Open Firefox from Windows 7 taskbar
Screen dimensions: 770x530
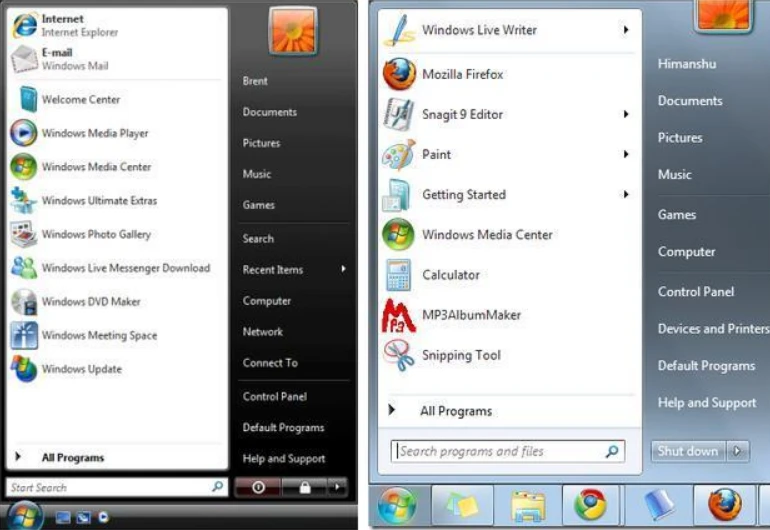click(x=725, y=504)
